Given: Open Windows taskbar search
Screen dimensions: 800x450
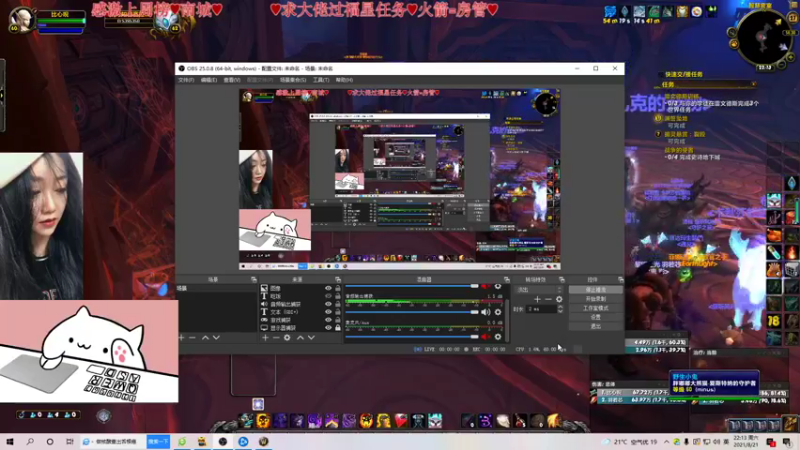Looking at the screenshot, I should [30, 442].
